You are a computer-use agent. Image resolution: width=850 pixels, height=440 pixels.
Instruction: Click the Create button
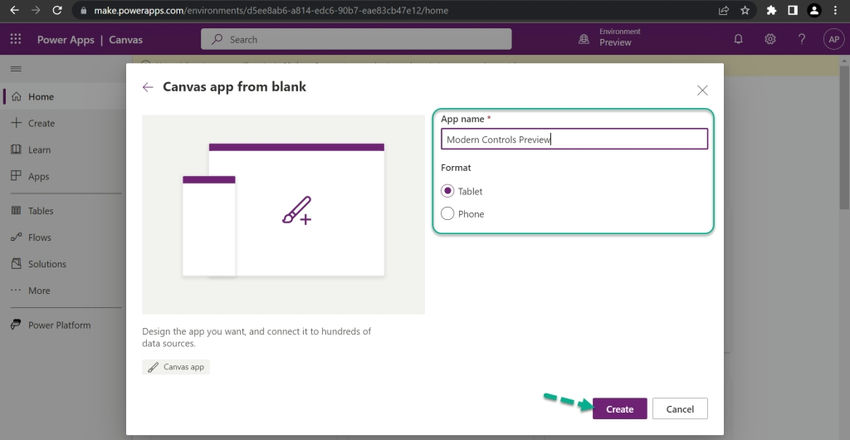[620, 409]
